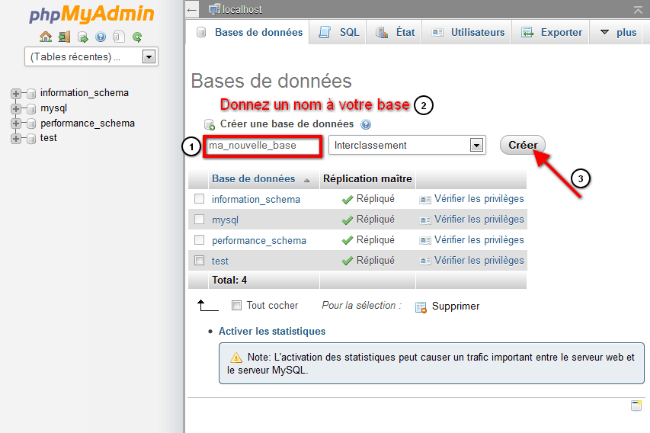The height and width of the screenshot is (433, 650).
Task: Open test link in database table
Action: click(x=220, y=261)
